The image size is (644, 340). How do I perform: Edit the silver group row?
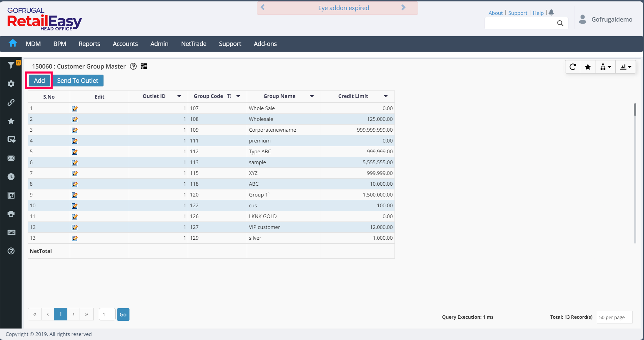(x=75, y=238)
